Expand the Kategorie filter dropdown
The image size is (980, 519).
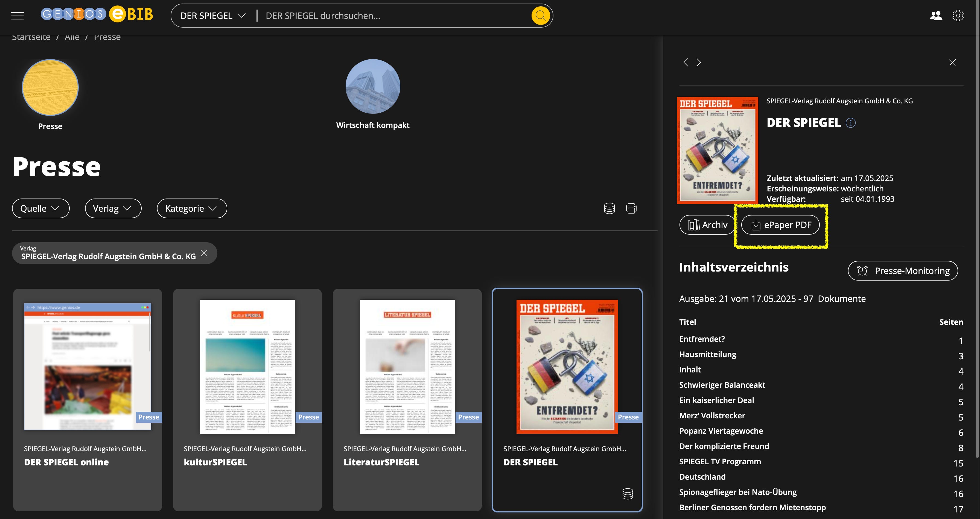click(x=192, y=208)
